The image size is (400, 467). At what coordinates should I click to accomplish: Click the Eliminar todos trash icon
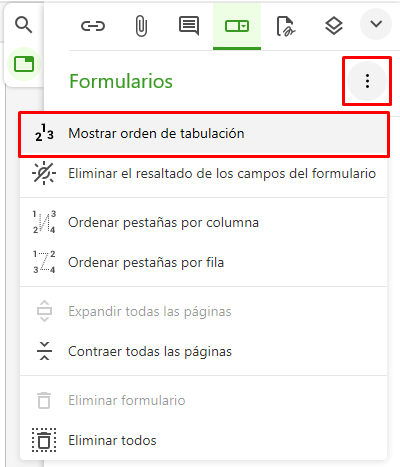click(44, 440)
